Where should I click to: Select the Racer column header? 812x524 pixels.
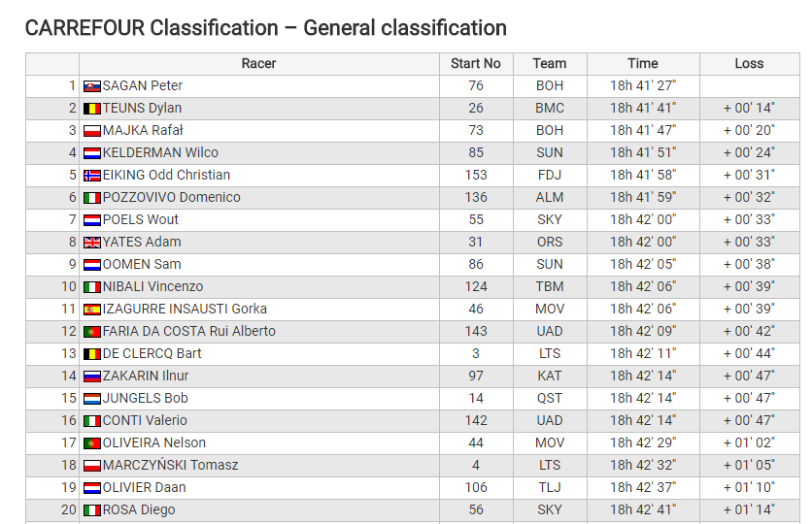[x=259, y=64]
